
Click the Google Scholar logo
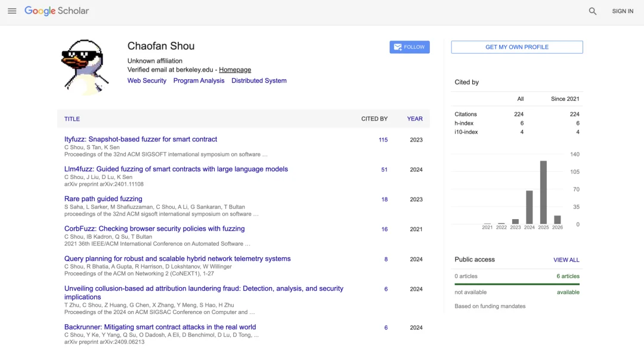(x=57, y=11)
